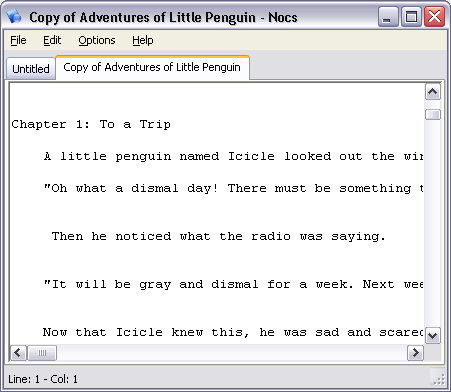451x392 pixels.
Task: Click the horizontal scrollbar thumb
Action: (42, 353)
